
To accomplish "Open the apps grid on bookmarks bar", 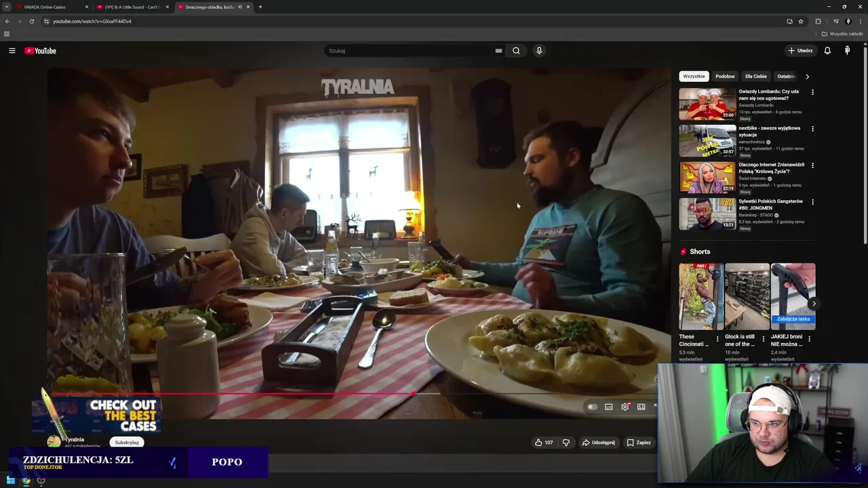I will pyautogui.click(x=7, y=34).
